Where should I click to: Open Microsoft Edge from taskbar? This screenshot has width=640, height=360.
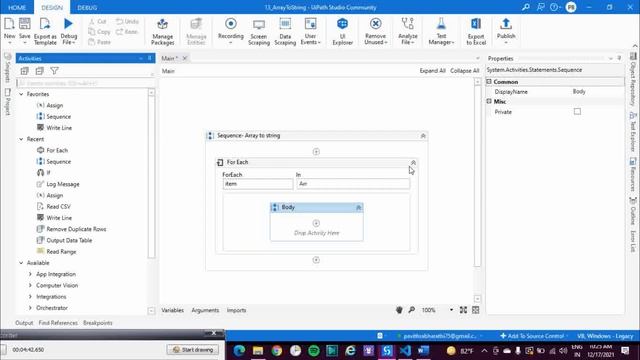pos(240,351)
